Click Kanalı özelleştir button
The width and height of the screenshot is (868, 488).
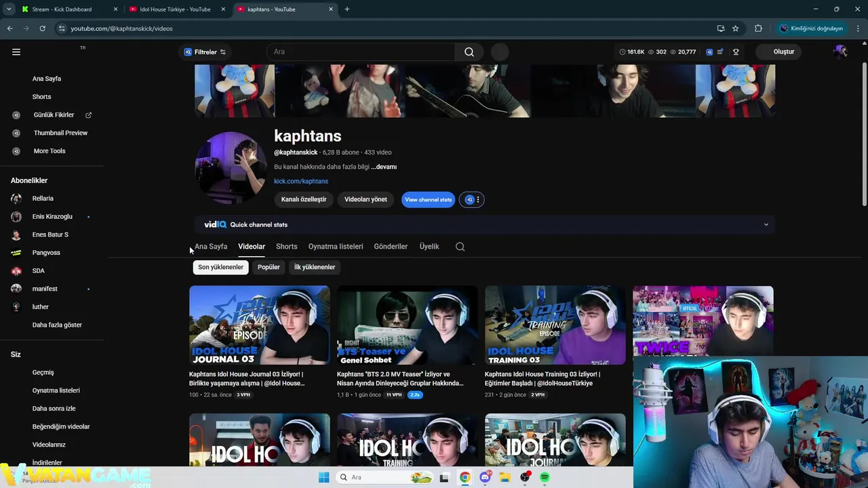[x=304, y=199]
